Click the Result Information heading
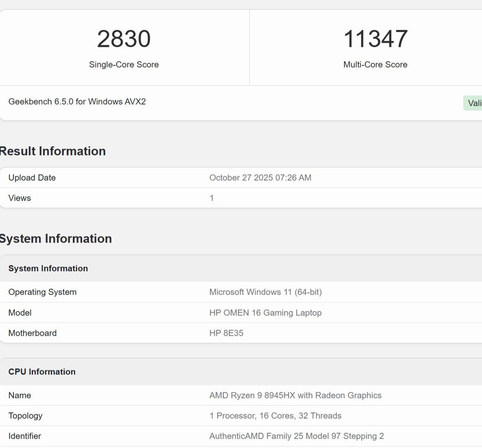Image resolution: width=482 pixels, height=448 pixels. point(52,151)
